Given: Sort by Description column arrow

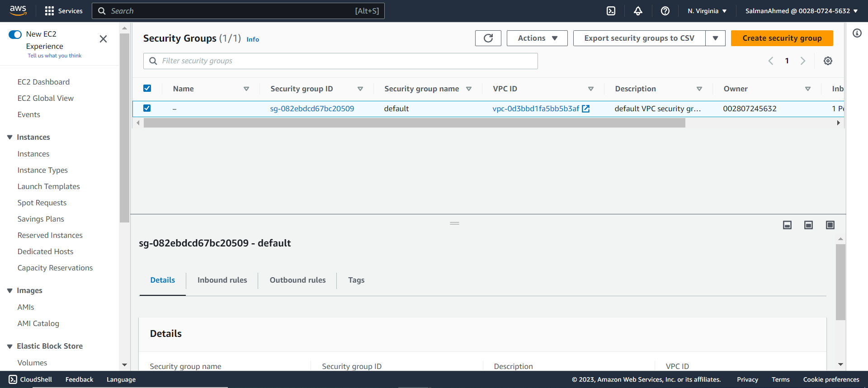Looking at the screenshot, I should click(x=699, y=89).
